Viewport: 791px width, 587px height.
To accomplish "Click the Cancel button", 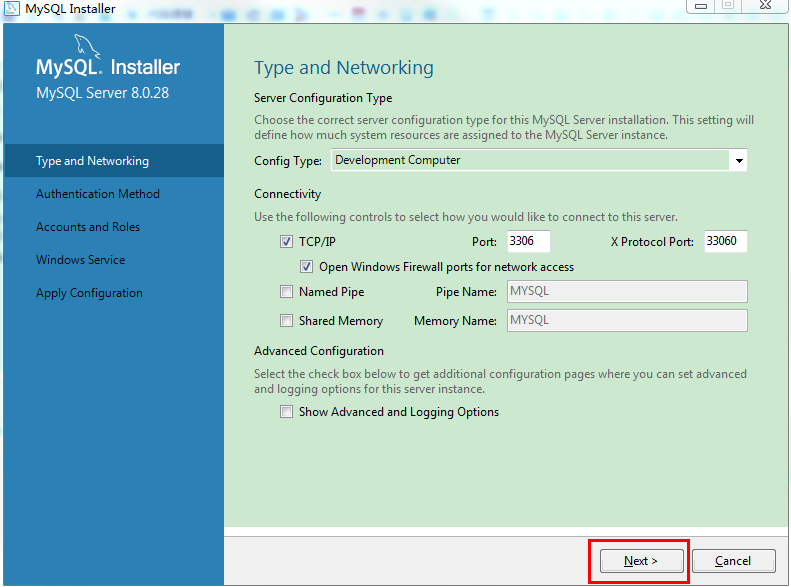I will [x=733, y=561].
